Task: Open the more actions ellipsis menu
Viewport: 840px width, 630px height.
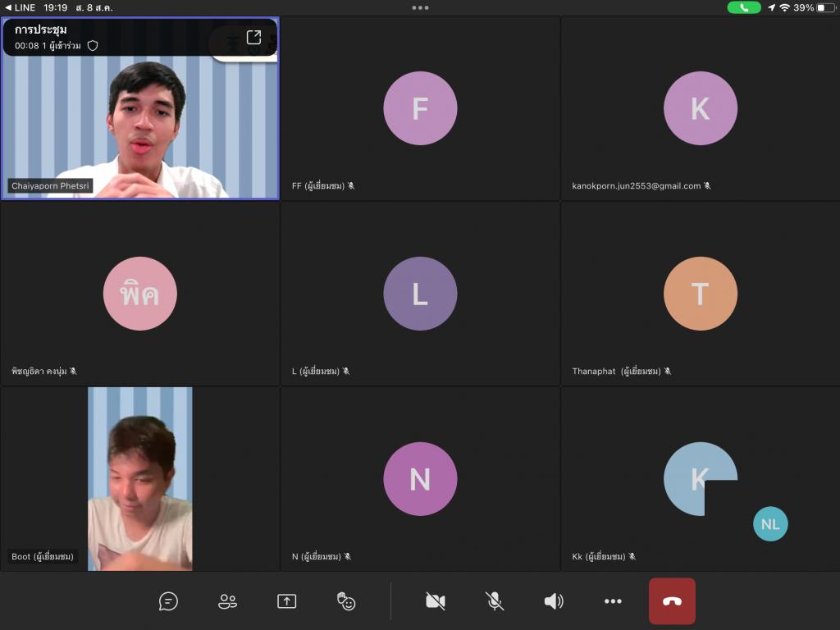Action: pyautogui.click(x=613, y=601)
